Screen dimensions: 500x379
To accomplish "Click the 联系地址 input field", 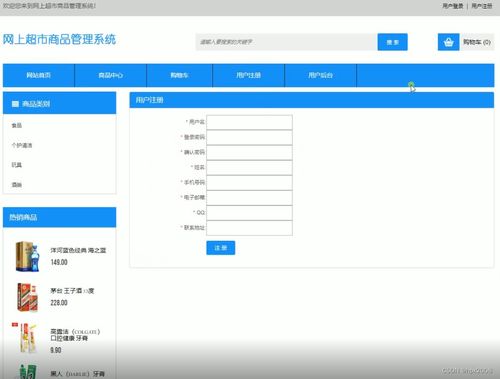I will tap(249, 228).
